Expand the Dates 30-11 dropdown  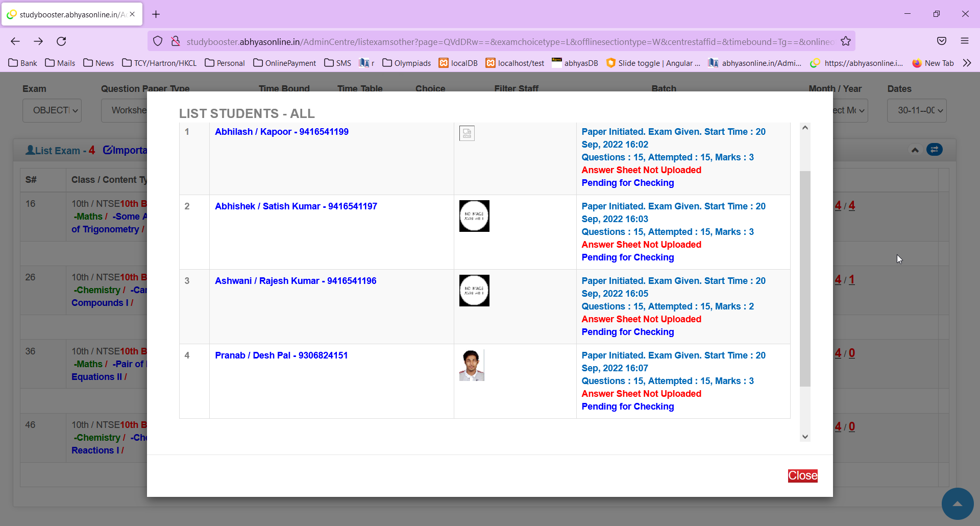point(917,110)
